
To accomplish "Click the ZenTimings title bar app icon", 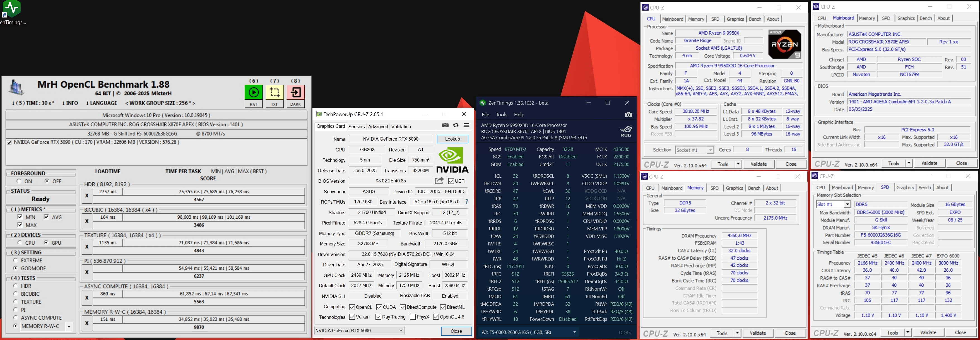I will [x=483, y=103].
